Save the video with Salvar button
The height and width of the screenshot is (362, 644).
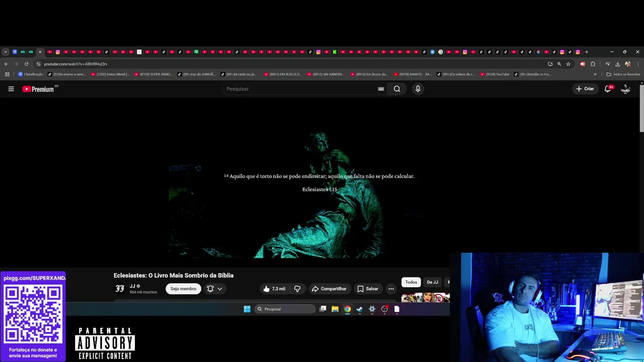pyautogui.click(x=368, y=289)
